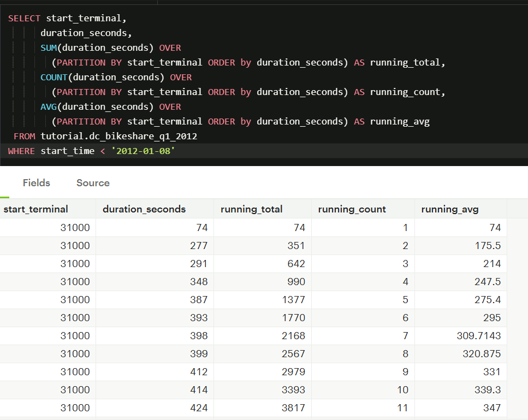Select running_avg cell 175.5
The width and height of the screenshot is (528, 420).
pos(461,246)
